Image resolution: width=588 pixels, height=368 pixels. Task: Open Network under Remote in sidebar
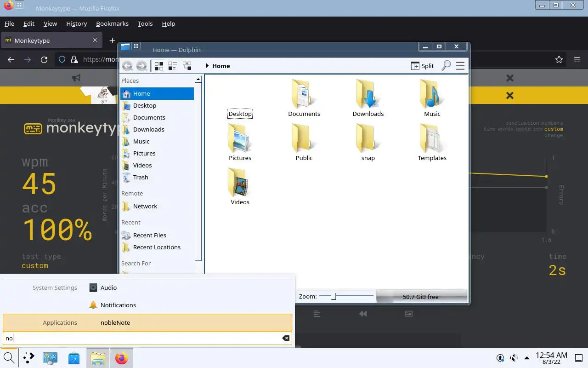[157, 206]
